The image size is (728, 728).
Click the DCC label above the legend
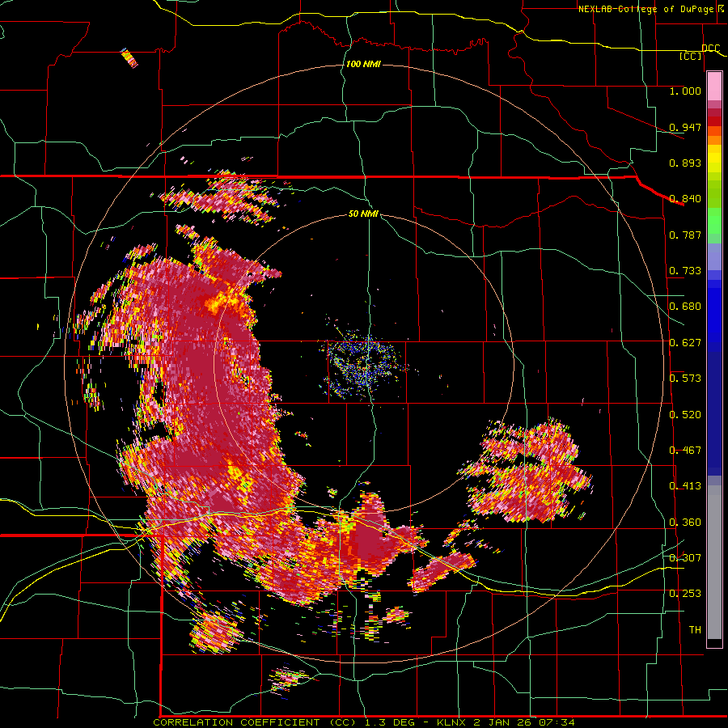pyautogui.click(x=710, y=49)
